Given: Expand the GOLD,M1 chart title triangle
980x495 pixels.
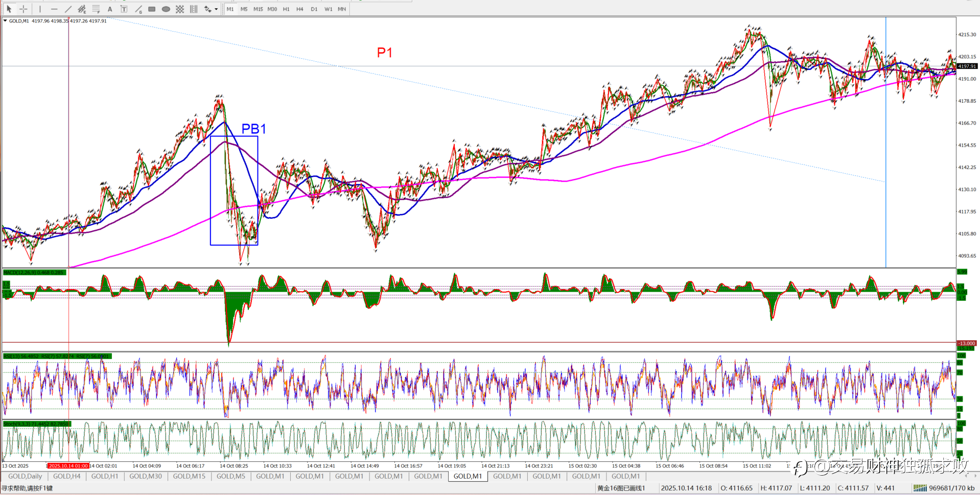Looking at the screenshot, I should click(x=5, y=21).
